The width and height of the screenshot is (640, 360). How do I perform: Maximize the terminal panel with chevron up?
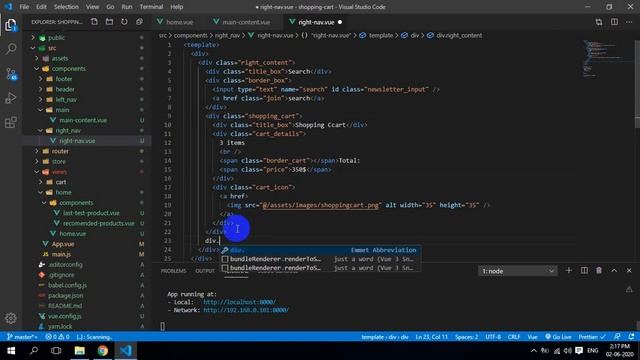point(614,271)
